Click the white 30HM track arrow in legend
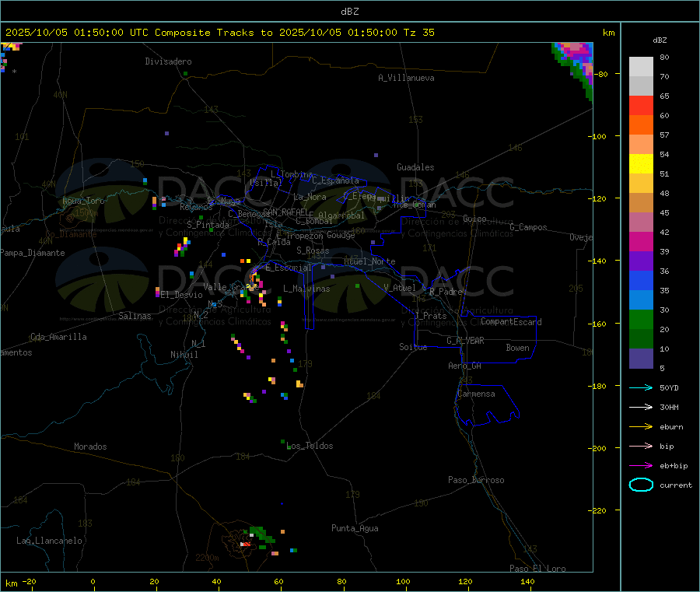Screen dimensions: 700x592 point(641,407)
